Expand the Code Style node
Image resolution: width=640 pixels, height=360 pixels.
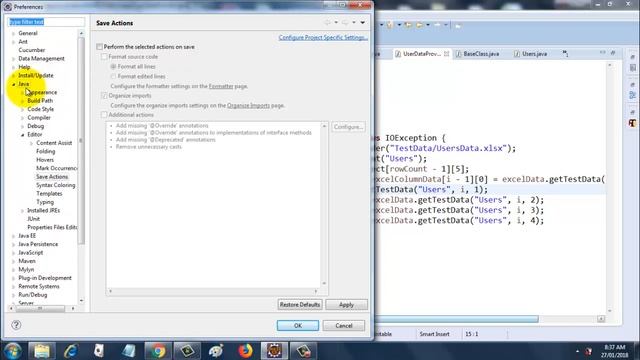[x=22, y=109]
